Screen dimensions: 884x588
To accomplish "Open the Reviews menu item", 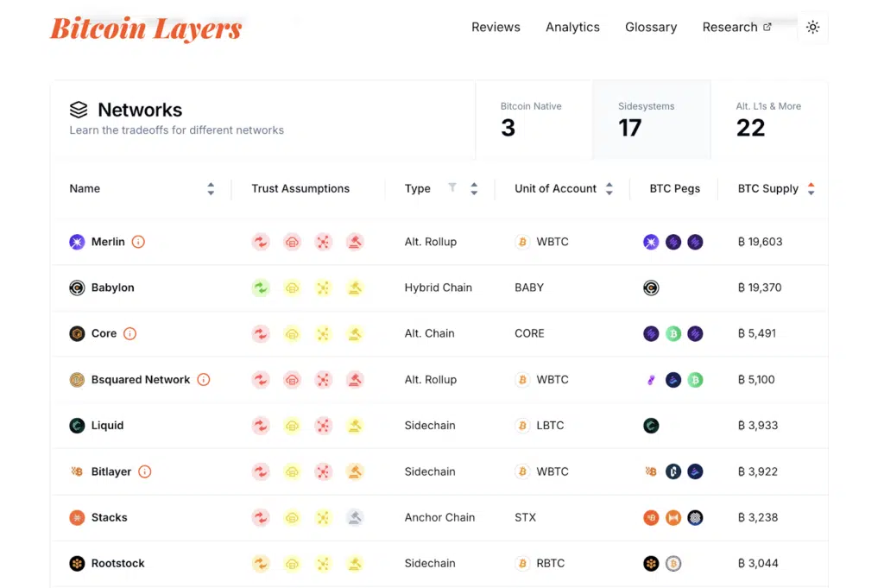I will point(496,27).
